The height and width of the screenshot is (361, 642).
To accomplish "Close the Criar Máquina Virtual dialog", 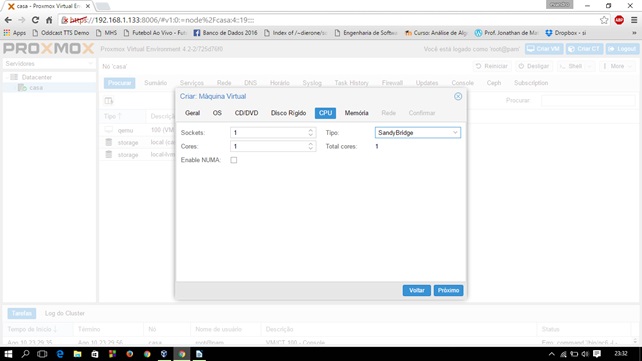I will [x=458, y=96].
